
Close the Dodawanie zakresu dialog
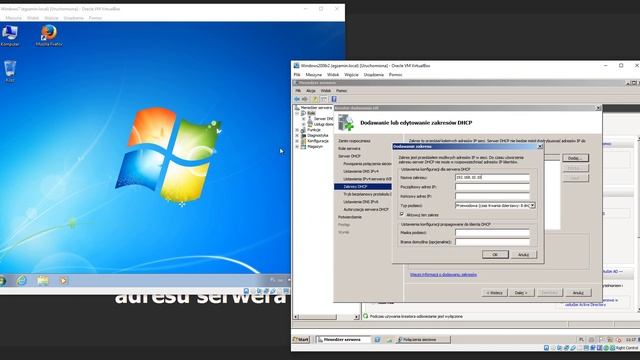point(540,146)
